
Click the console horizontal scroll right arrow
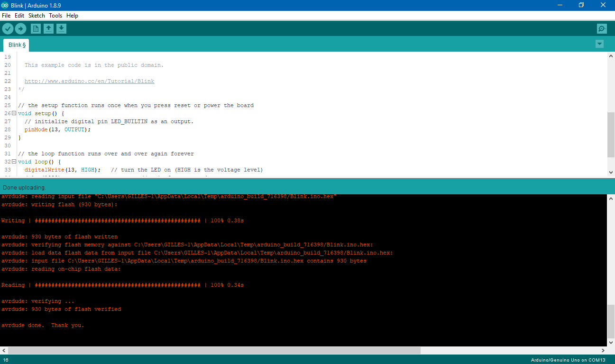(x=603, y=351)
